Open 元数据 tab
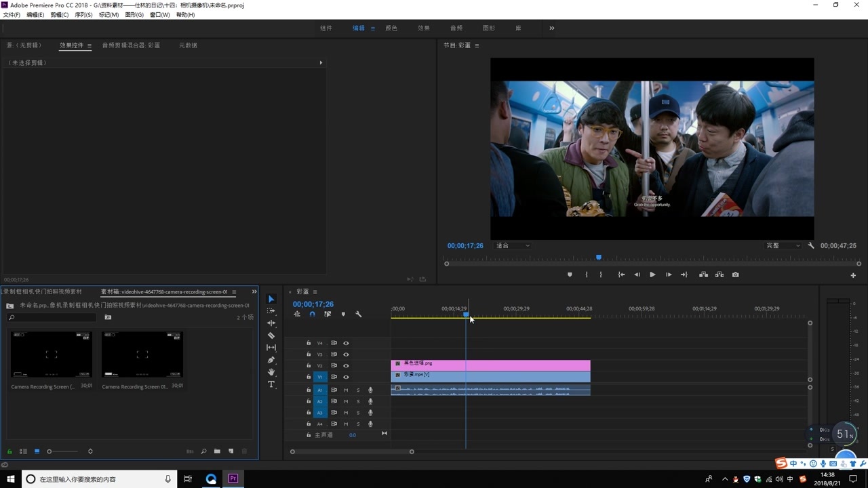The height and width of the screenshot is (488, 868). coord(188,45)
